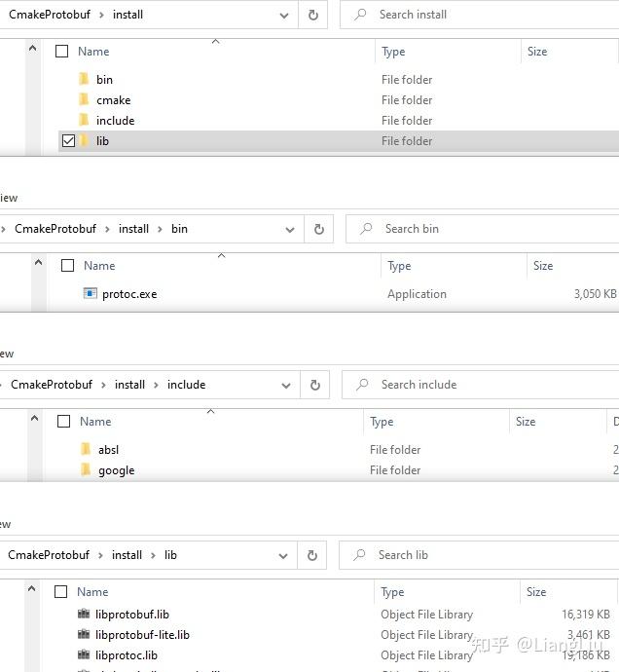Uncheck the lib folder checkbox
Viewport: 619px width, 672px height.
(x=68, y=141)
